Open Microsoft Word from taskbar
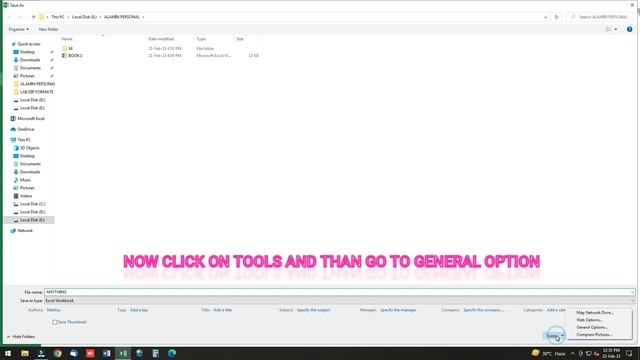 click(x=107, y=353)
